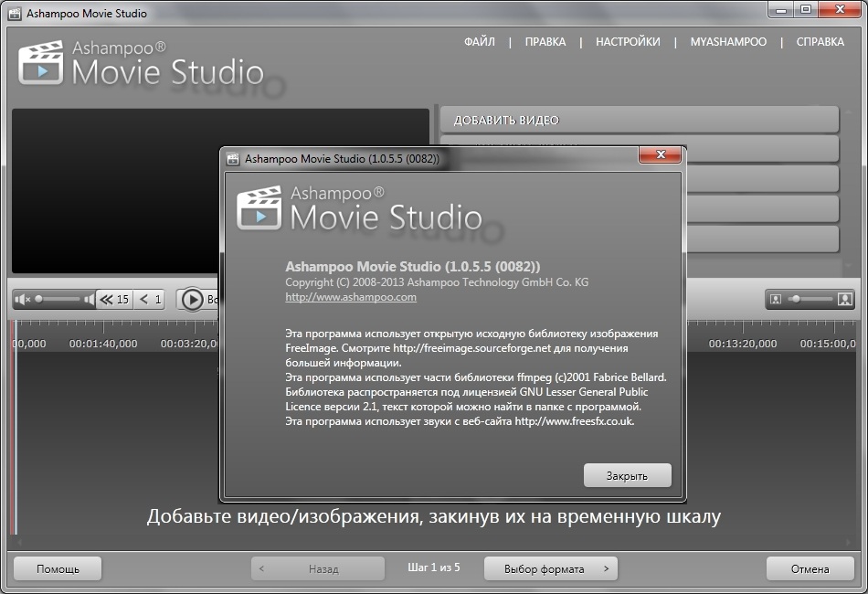Click the Помощь button
868x594 pixels.
pos(58,568)
